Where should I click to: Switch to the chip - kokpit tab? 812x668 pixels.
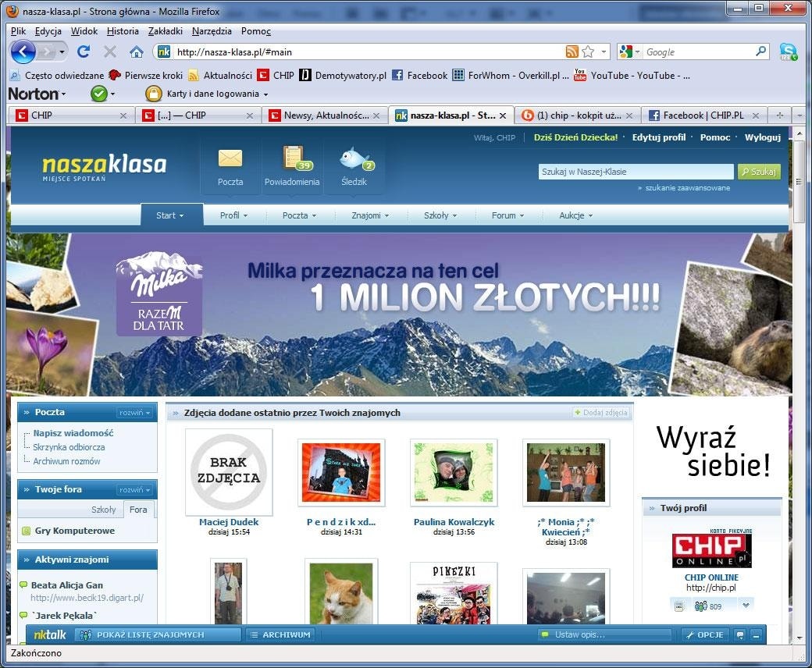point(578,115)
